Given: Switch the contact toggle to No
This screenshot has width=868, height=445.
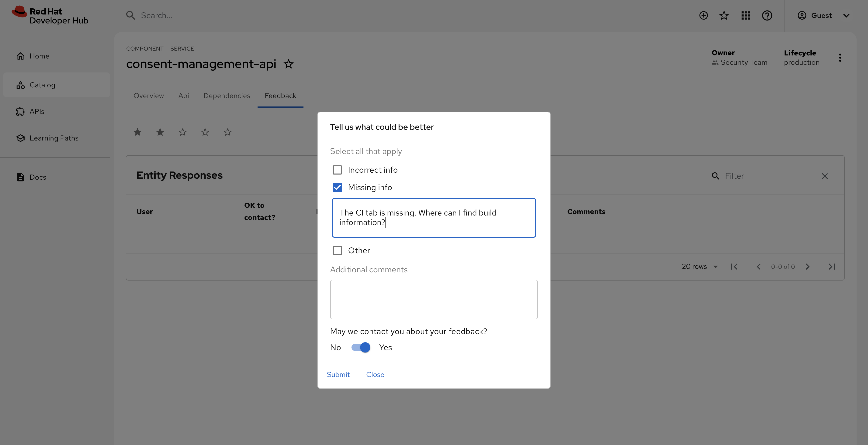Looking at the screenshot, I should (x=361, y=347).
